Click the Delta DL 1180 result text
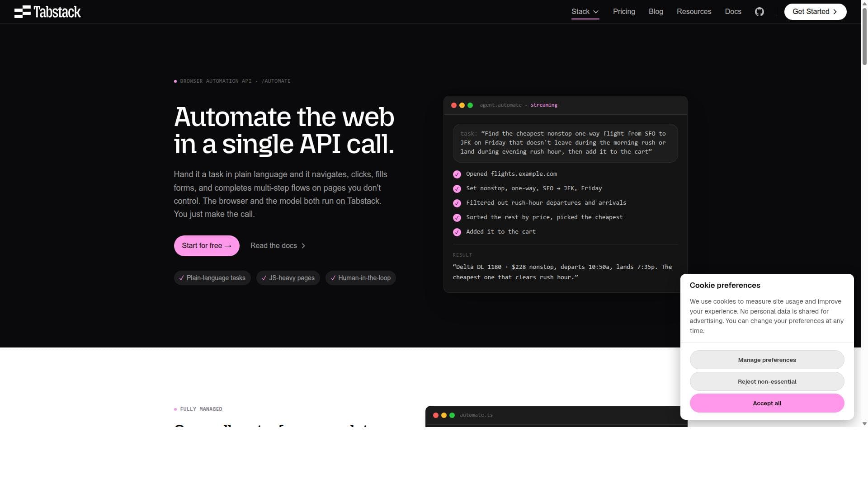This screenshot has height=488, width=868. [562, 272]
